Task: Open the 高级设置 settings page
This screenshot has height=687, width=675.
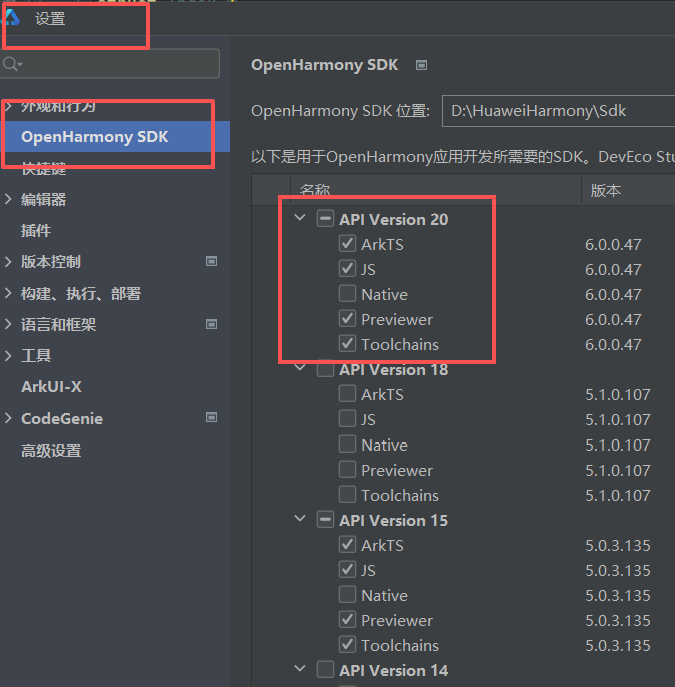Action: click(x=51, y=450)
